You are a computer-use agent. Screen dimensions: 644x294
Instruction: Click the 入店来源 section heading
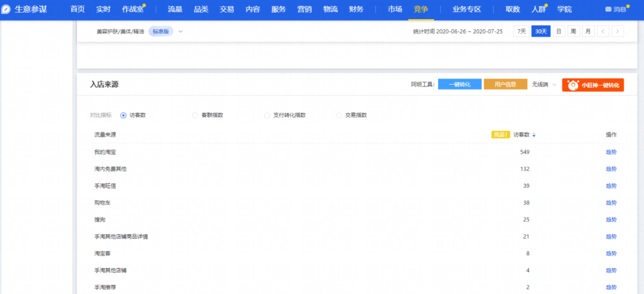click(104, 85)
